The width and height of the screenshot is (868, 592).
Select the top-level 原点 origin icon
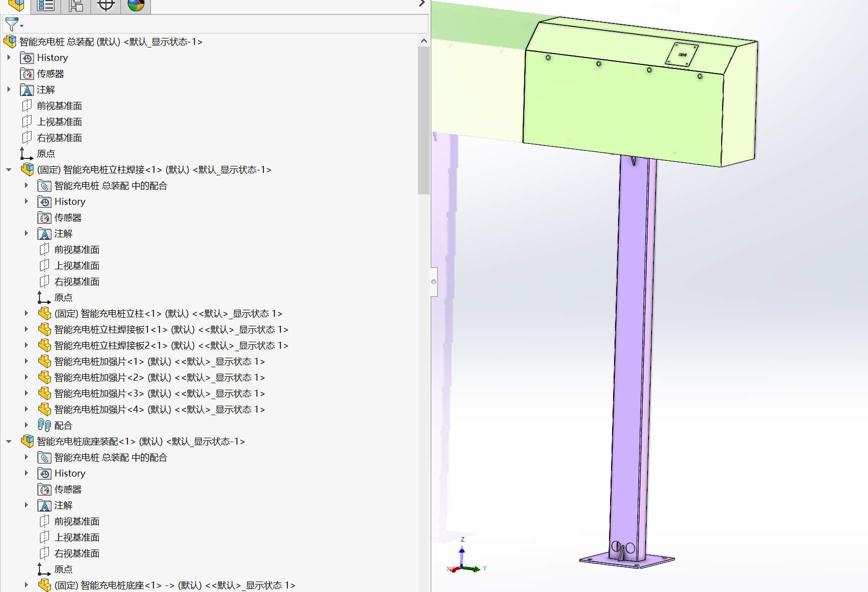click(x=27, y=153)
